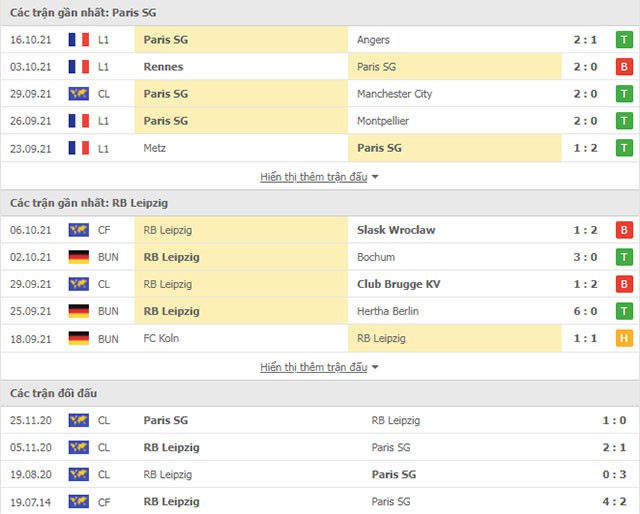Click the Germany flag beside the 18.09.21 match
Image resolution: width=640 pixels, height=514 pixels.
click(x=79, y=338)
